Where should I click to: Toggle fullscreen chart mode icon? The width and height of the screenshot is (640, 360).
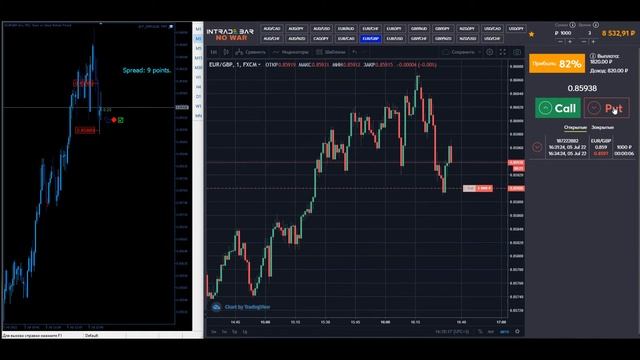pos(503,52)
